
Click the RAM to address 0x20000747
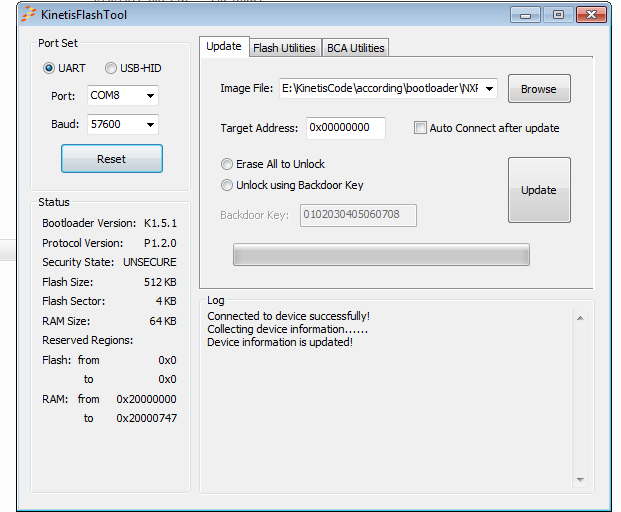(x=147, y=418)
